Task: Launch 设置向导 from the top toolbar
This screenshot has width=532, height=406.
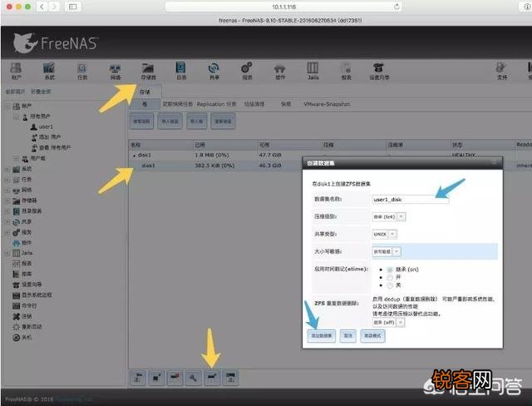Action: pos(379,71)
